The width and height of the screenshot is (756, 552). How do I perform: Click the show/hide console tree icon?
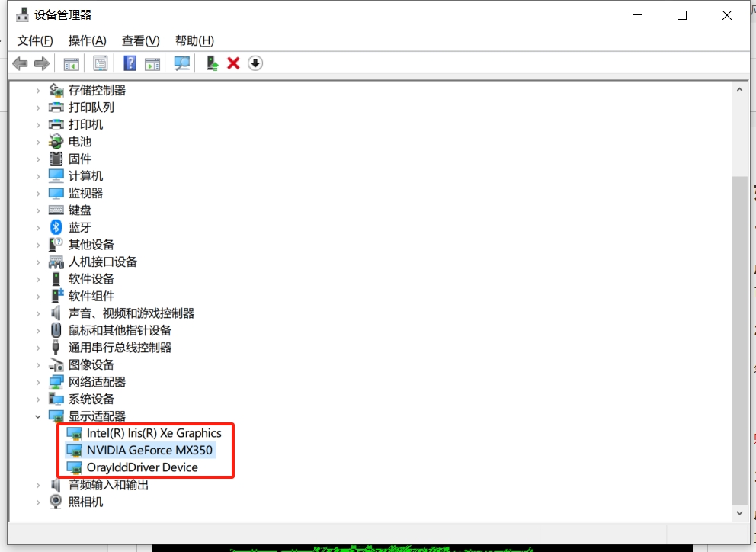tap(72, 63)
